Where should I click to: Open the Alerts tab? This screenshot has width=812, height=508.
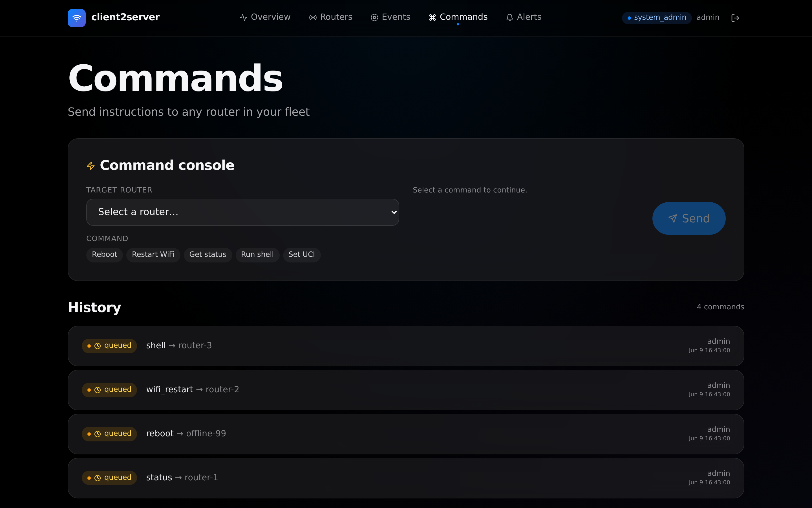click(x=524, y=17)
